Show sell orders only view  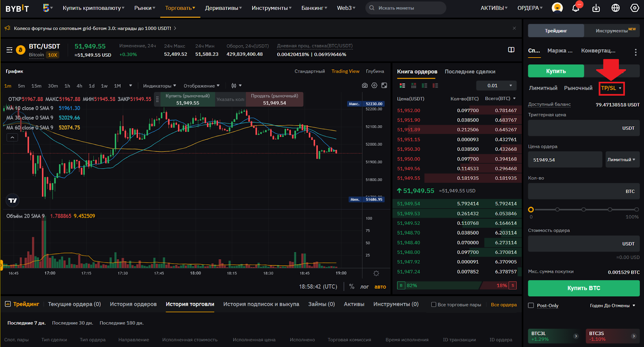coord(435,85)
